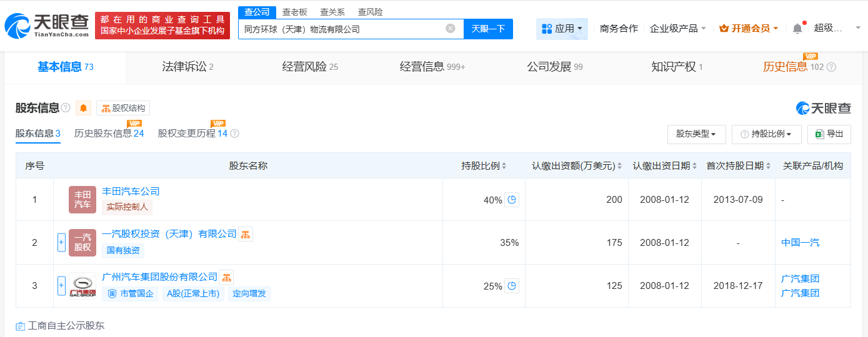This screenshot has width=868, height=337.
Task: Click help icon next to 股东信息 heading
Action: (65, 109)
